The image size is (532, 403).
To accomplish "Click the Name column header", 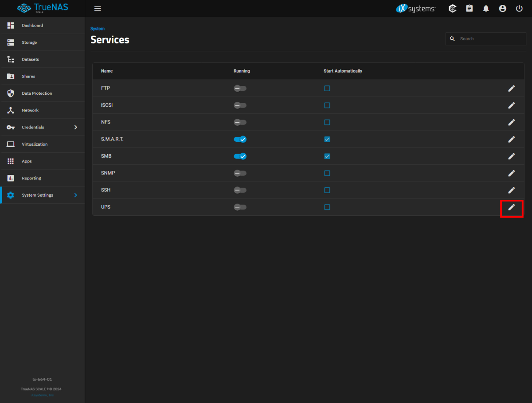I will (x=107, y=71).
